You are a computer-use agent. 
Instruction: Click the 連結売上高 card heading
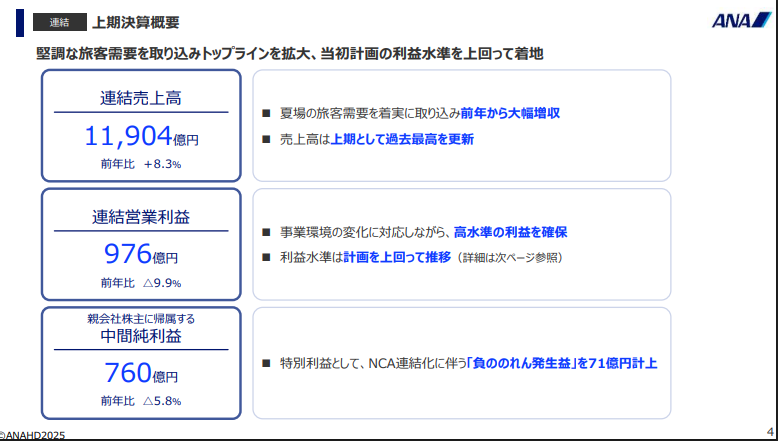[x=140, y=98]
